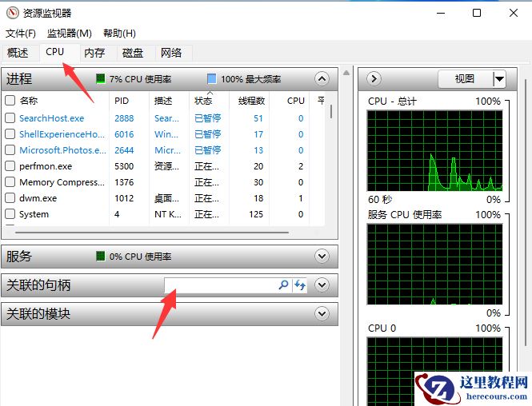
Task: Expand the 关联的句柄 section chevron
Action: coord(322,285)
